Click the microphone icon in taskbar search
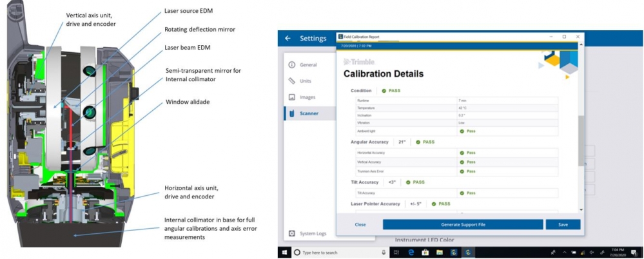 click(x=384, y=252)
